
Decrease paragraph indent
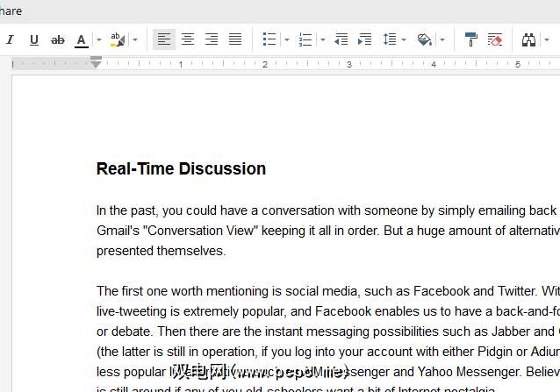pos(341,39)
